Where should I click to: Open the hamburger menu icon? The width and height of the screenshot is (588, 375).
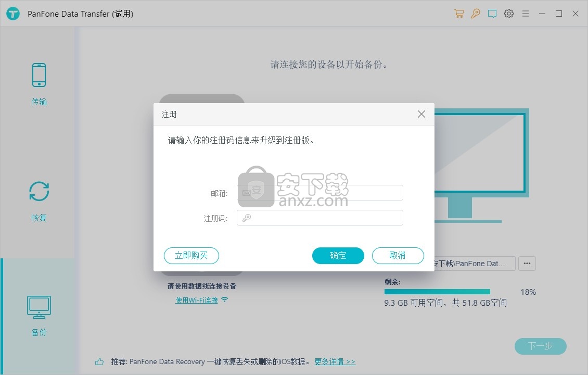tap(526, 14)
